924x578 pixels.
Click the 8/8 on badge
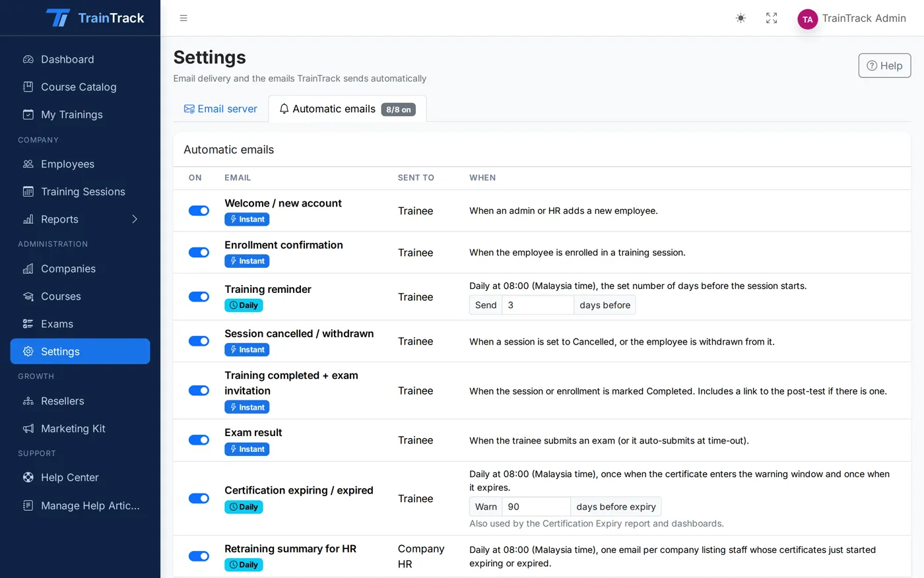click(399, 110)
